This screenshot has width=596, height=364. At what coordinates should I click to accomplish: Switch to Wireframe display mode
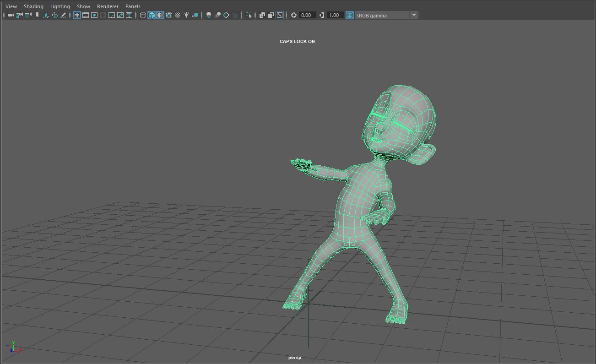click(143, 15)
